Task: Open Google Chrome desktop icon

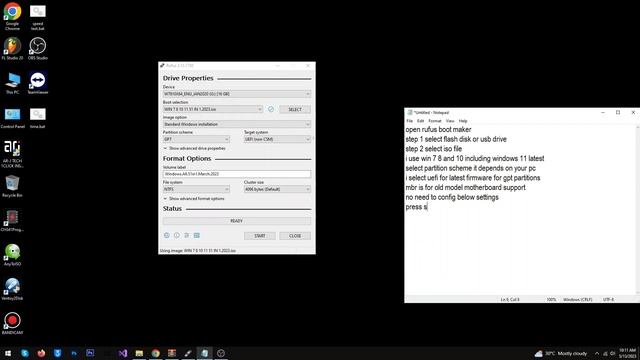Action: pos(12,16)
